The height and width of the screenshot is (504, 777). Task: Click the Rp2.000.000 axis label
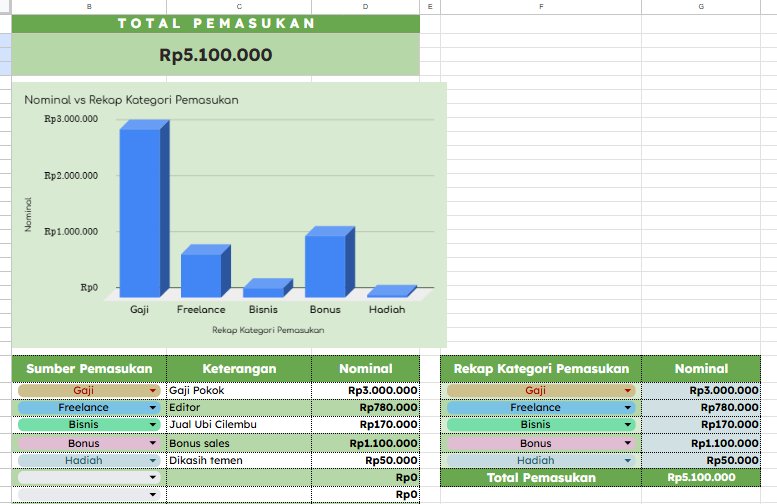pos(71,175)
